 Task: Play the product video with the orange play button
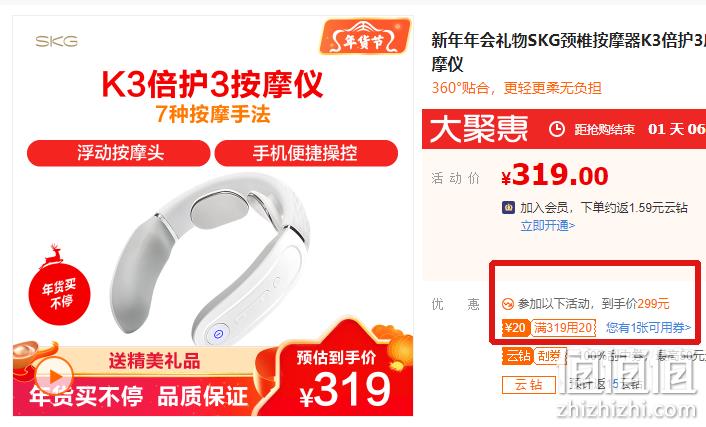click(x=54, y=376)
